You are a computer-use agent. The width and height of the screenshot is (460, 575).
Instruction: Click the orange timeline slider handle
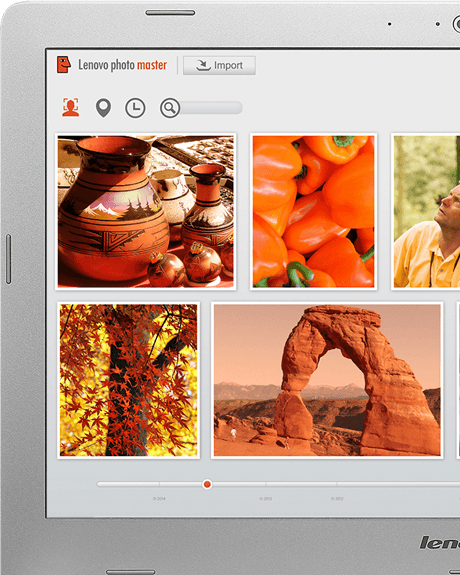[207, 484]
